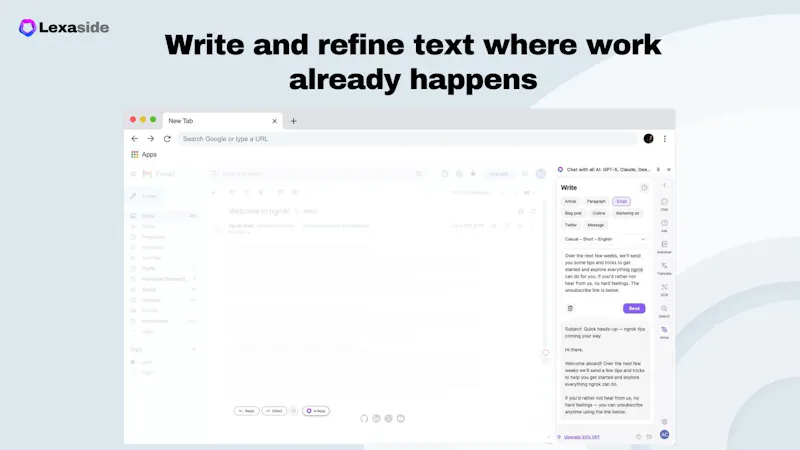Open the OCR tool icon

[x=664, y=290]
